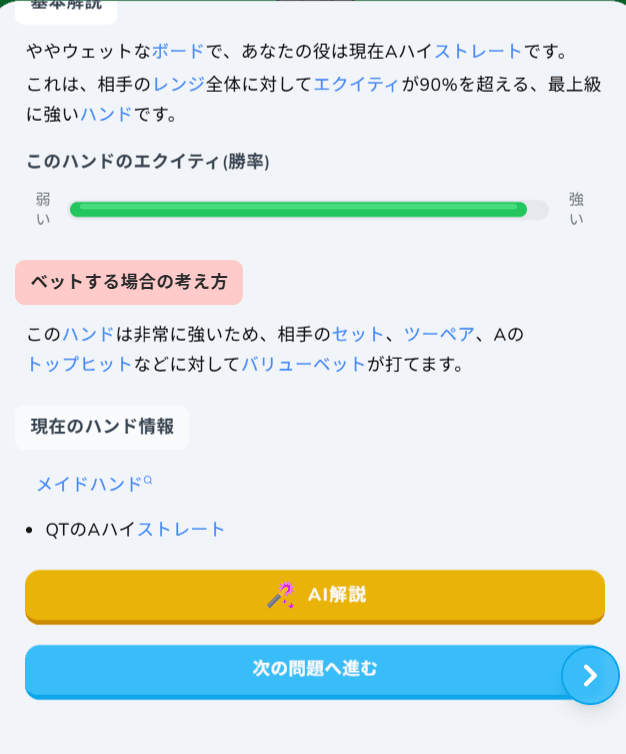The width and height of the screenshot is (626, 754).
Task: Tap the round right-chevron floating button
Action: [x=590, y=676]
